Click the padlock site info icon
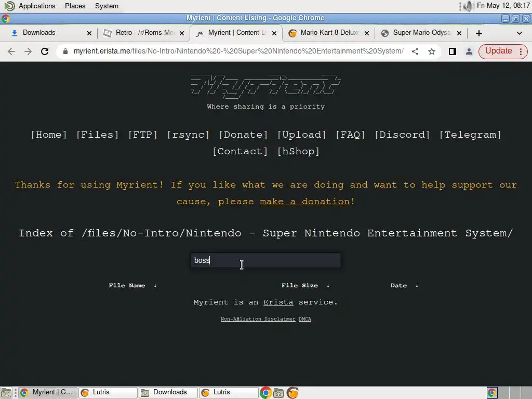The width and height of the screenshot is (532, 399). [65, 51]
